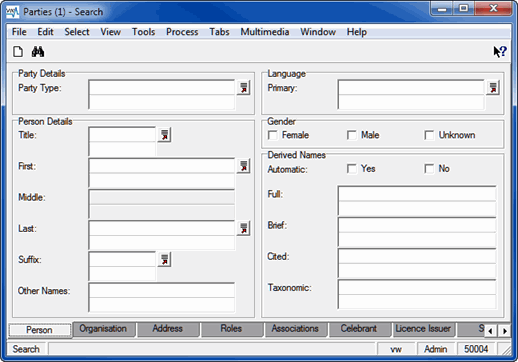The height and width of the screenshot is (362, 518).
Task: Open the Party Type lookup list
Action: (x=244, y=88)
